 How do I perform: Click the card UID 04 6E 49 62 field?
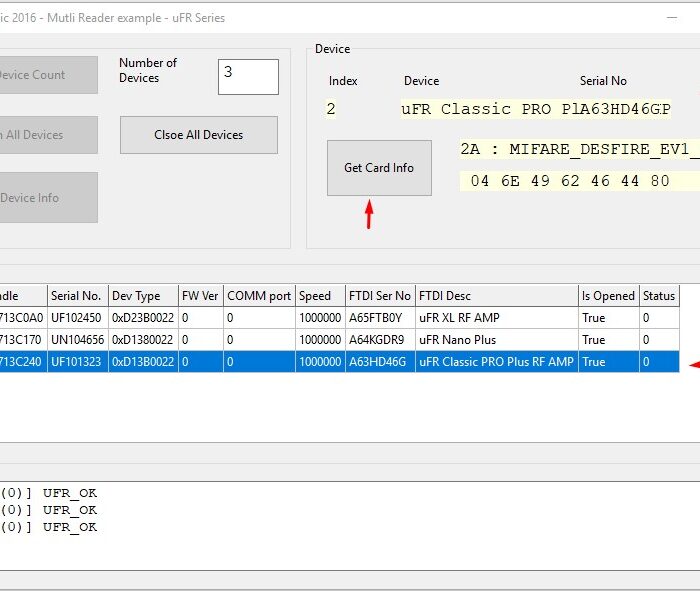pos(579,181)
